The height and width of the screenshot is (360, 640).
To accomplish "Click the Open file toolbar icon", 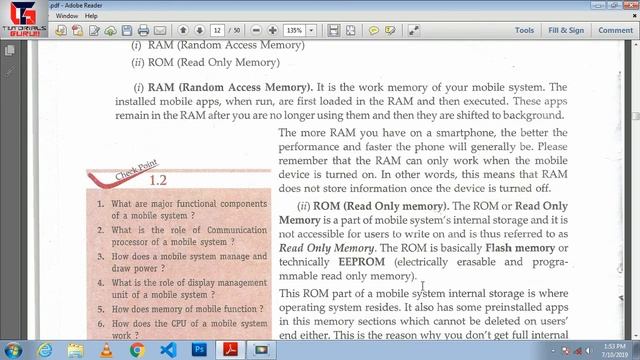I will click(61, 31).
